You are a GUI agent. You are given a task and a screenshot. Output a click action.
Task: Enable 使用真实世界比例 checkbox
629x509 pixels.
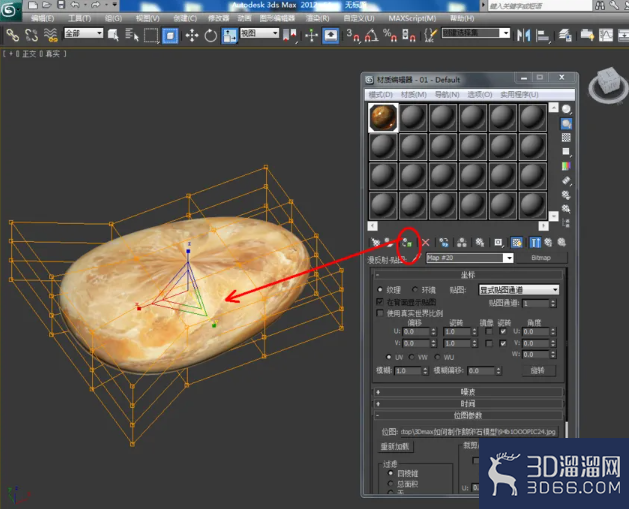[380, 313]
